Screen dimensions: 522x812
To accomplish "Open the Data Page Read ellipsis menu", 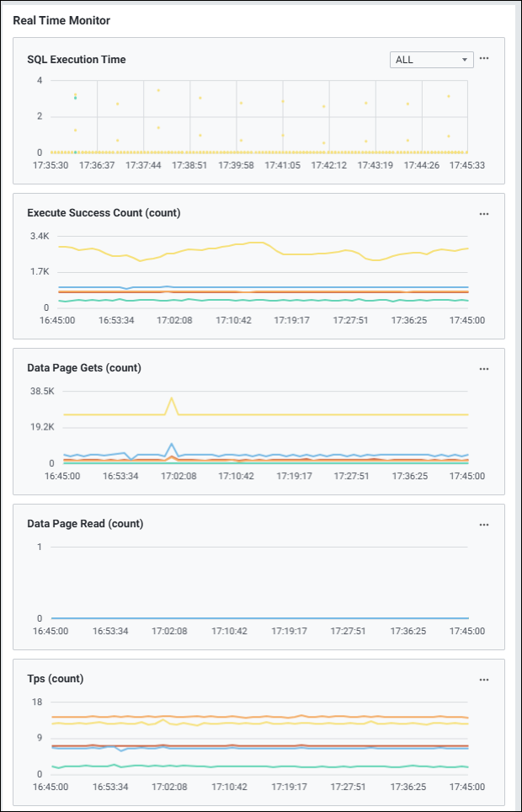I will (484, 524).
